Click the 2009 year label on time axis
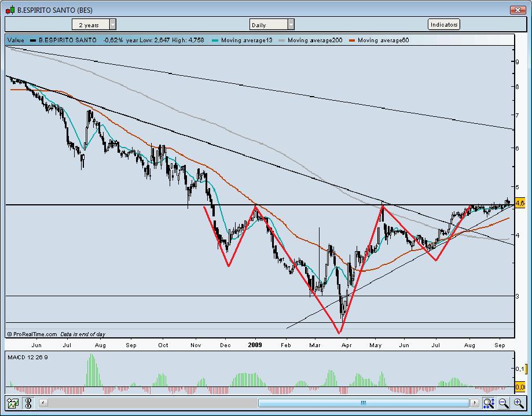532x416 pixels. (255, 345)
